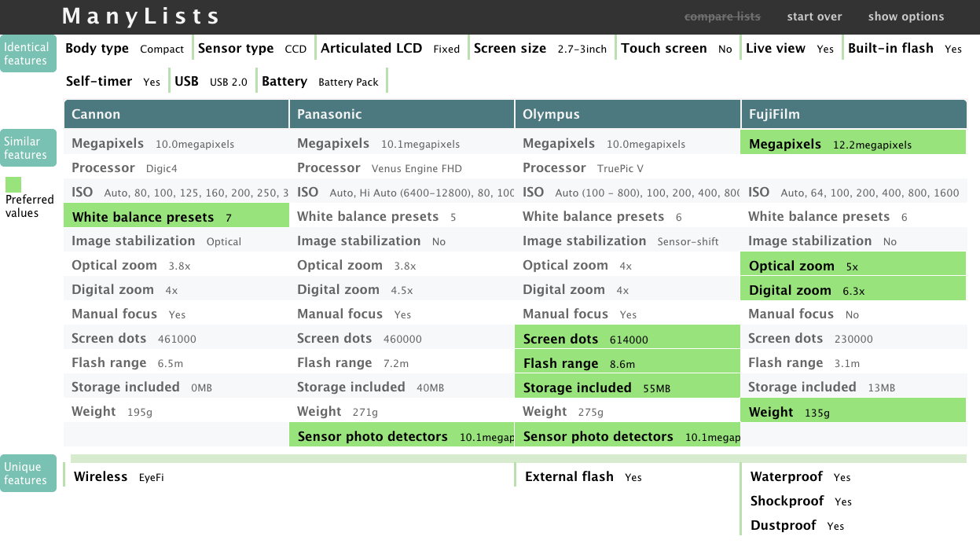Click highlighted Storage included 55MB row
The height and width of the screenshot is (551, 980).
pos(627,388)
